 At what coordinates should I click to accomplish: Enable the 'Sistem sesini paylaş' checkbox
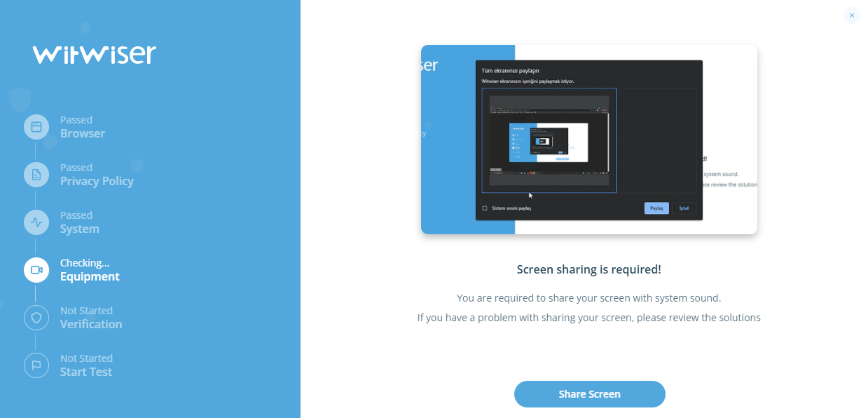(x=484, y=208)
